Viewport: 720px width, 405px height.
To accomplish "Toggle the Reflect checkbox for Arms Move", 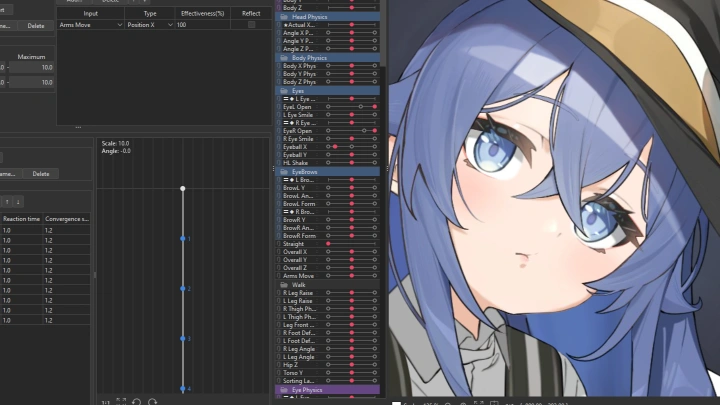I will (x=251, y=25).
